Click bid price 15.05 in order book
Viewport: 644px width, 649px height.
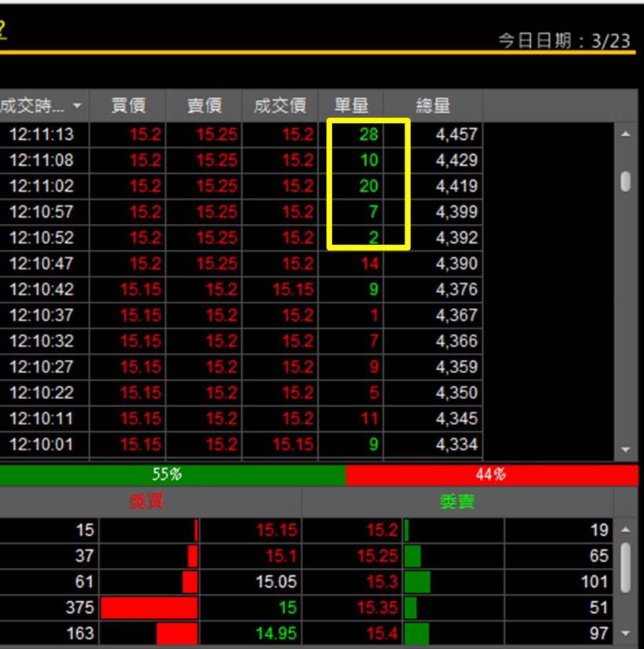pyautogui.click(x=276, y=581)
